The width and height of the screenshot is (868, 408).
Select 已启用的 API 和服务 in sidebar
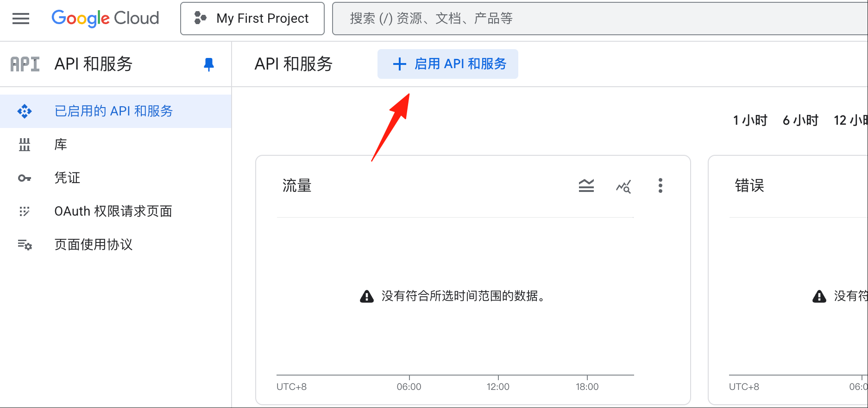[x=116, y=111]
